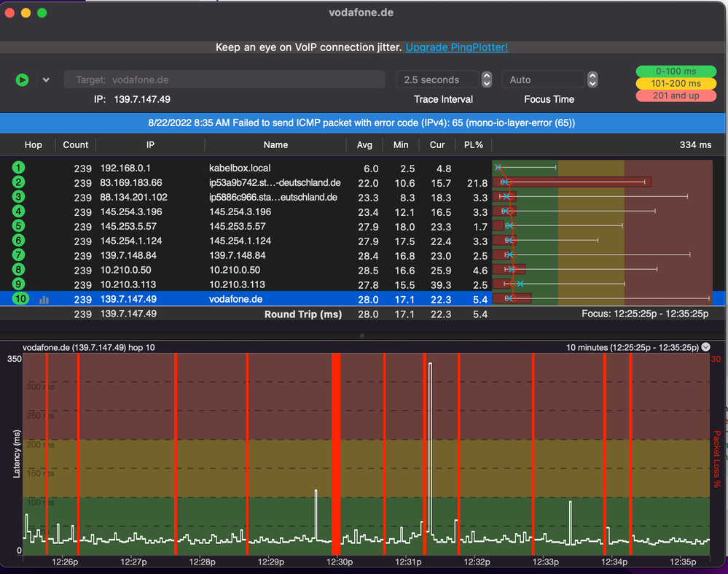Open the Auto focus time combo box

[x=542, y=79]
